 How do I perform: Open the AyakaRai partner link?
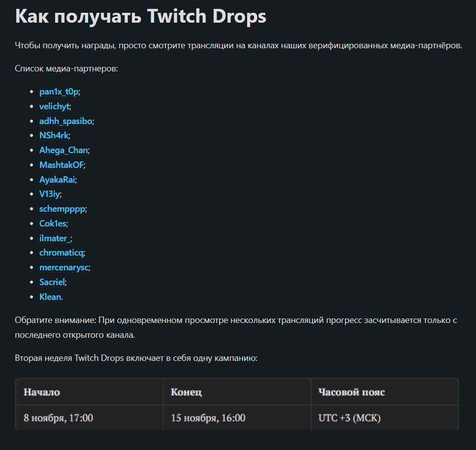pos(57,180)
